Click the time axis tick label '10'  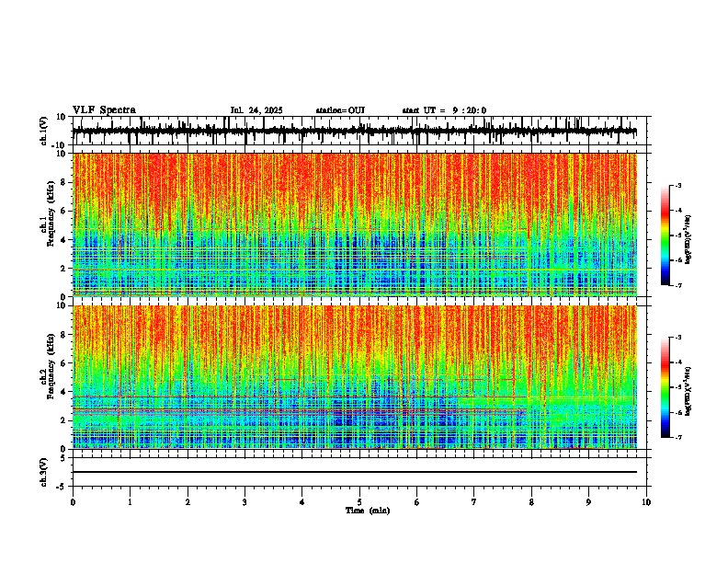click(x=646, y=502)
